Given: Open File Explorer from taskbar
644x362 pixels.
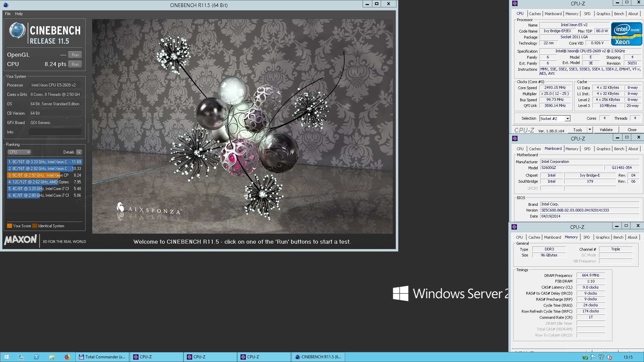Looking at the screenshot, I should coord(52,357).
